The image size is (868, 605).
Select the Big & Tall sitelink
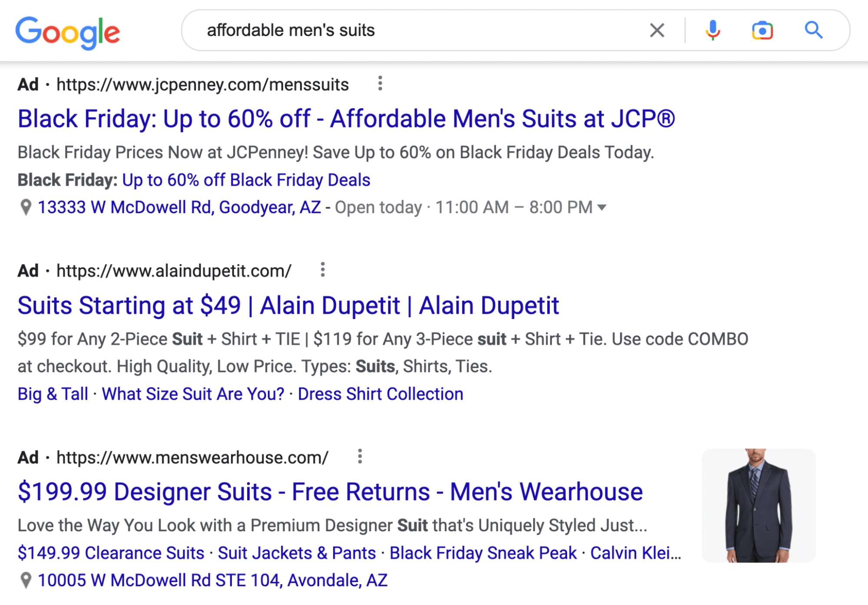[52, 394]
